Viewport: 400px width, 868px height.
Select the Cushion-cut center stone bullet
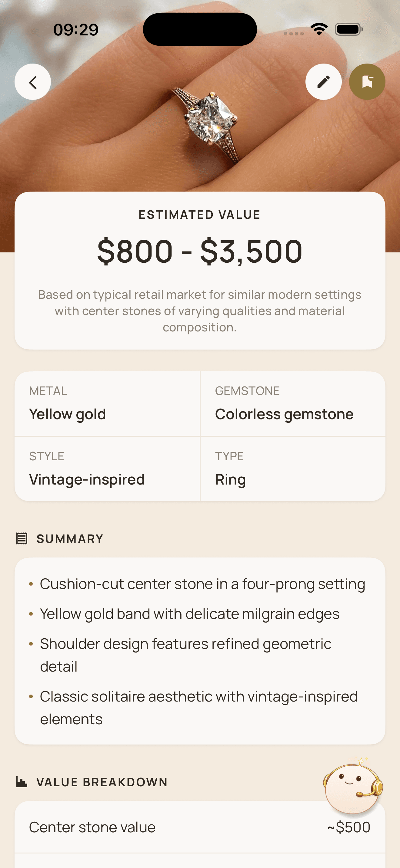[202, 584]
